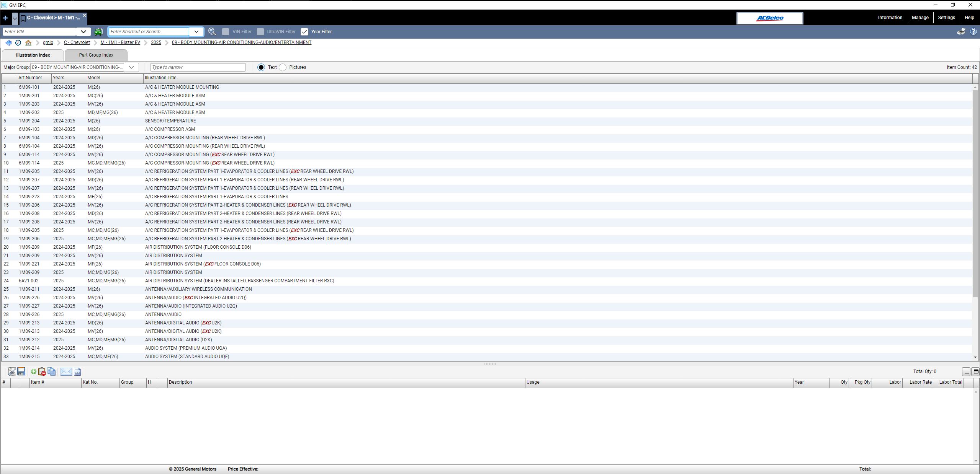Screen dimensions: 980x474
Task: Open the Settings menu
Action: pyautogui.click(x=946, y=18)
